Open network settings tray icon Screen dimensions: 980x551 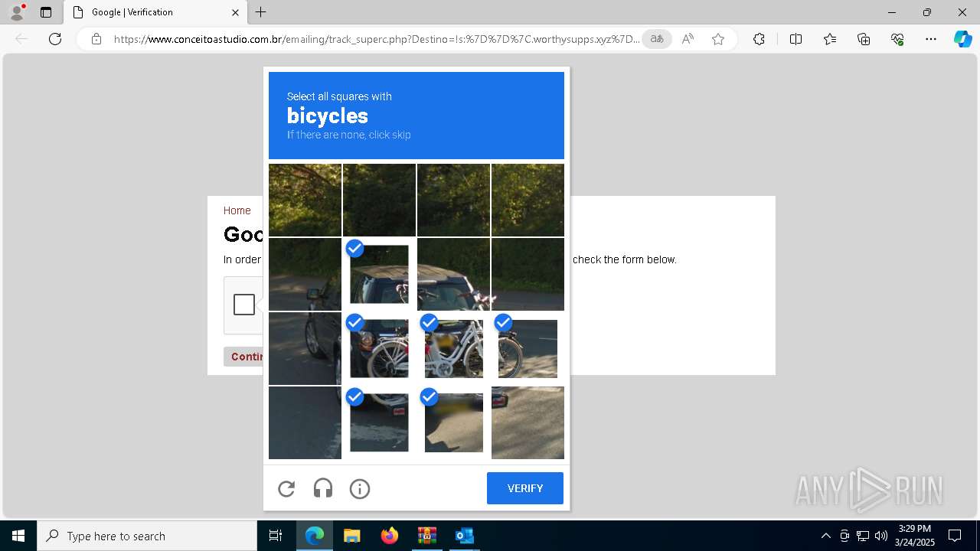(863, 536)
